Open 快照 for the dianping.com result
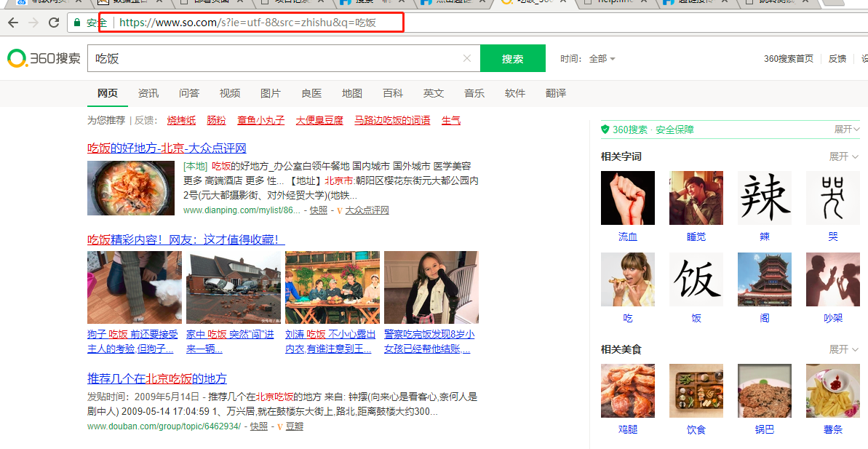This screenshot has width=868, height=449. tap(318, 210)
